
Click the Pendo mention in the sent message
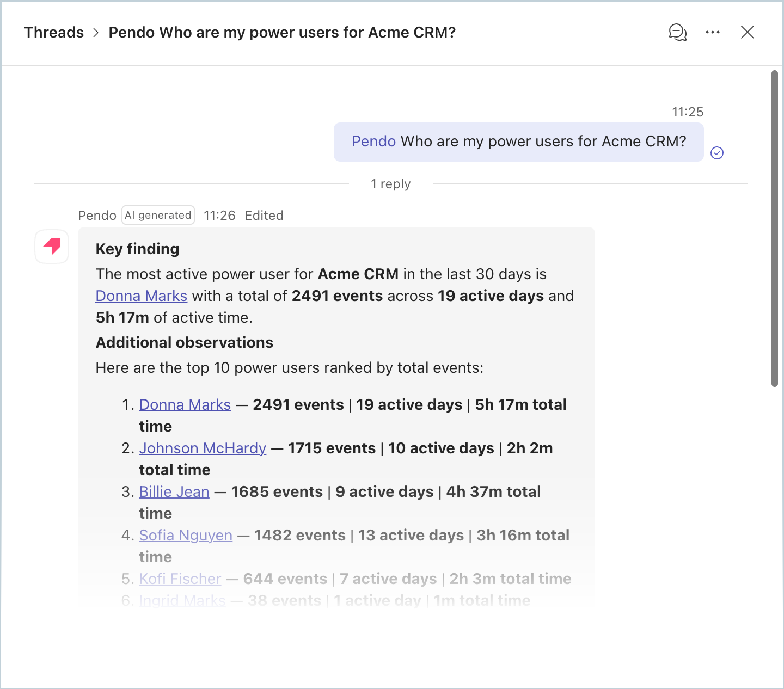point(373,142)
